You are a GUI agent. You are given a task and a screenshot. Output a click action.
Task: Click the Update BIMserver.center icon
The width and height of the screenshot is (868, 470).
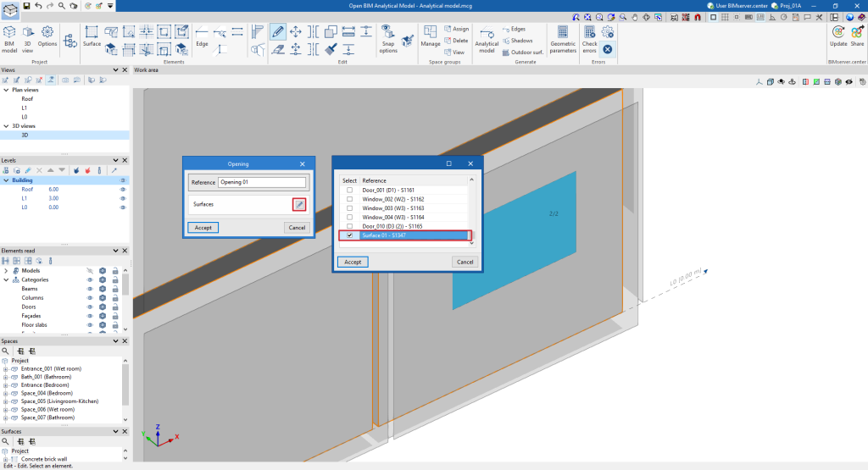tap(838, 36)
